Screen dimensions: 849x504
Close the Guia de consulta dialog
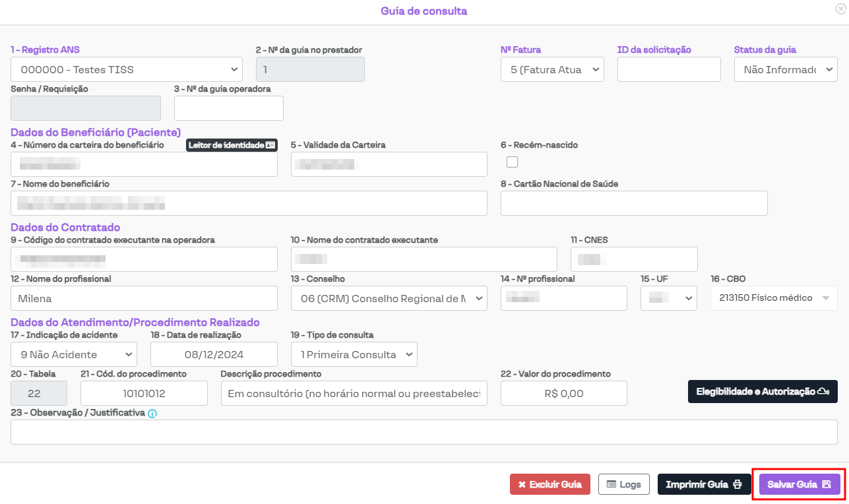tap(839, 9)
